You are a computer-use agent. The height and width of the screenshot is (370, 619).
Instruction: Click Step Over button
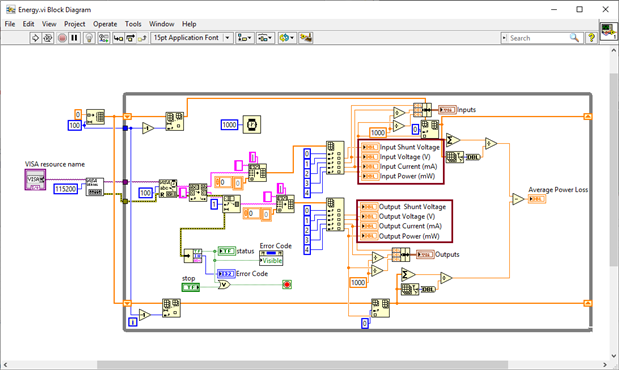(x=130, y=38)
